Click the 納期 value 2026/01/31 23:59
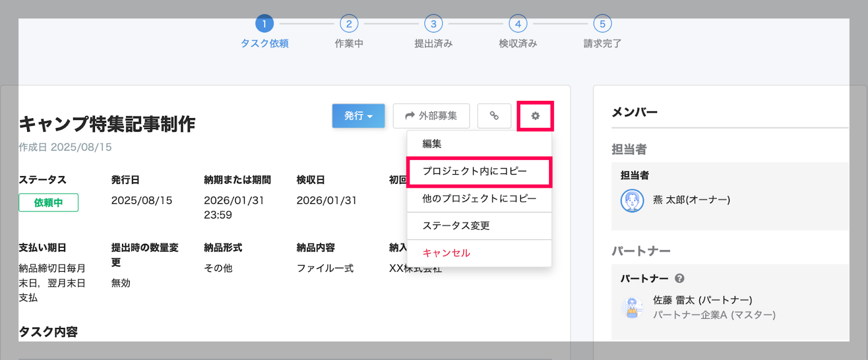The height and width of the screenshot is (360, 868). pyautogui.click(x=234, y=208)
